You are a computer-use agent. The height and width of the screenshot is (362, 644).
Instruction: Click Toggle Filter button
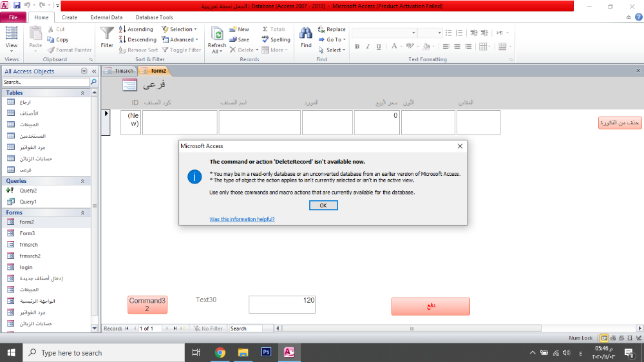coord(181,50)
